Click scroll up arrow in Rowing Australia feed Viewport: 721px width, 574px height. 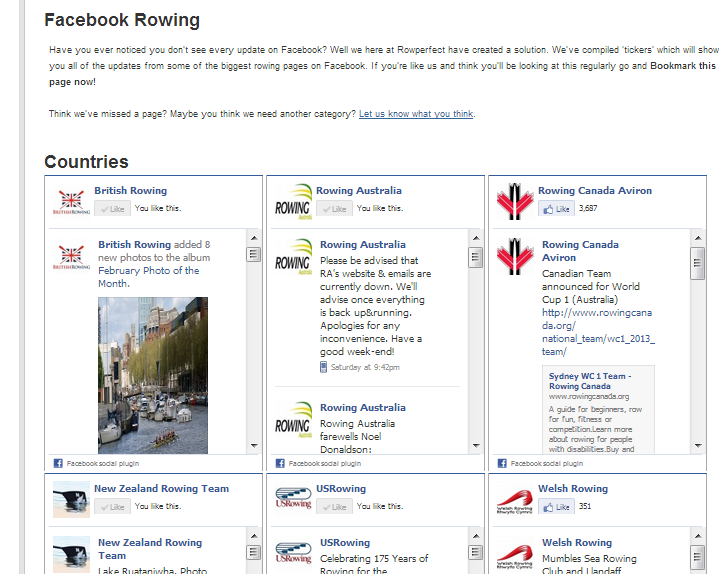point(475,238)
